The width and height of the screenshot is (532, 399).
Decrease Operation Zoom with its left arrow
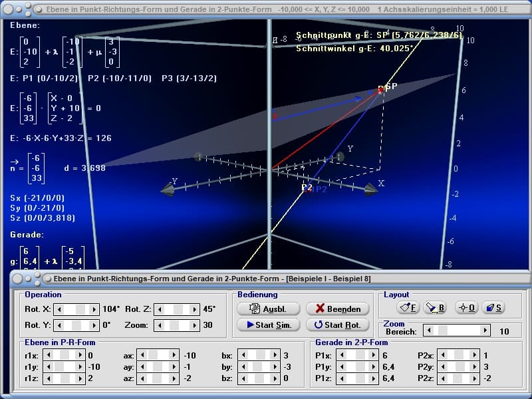[x=160, y=325]
